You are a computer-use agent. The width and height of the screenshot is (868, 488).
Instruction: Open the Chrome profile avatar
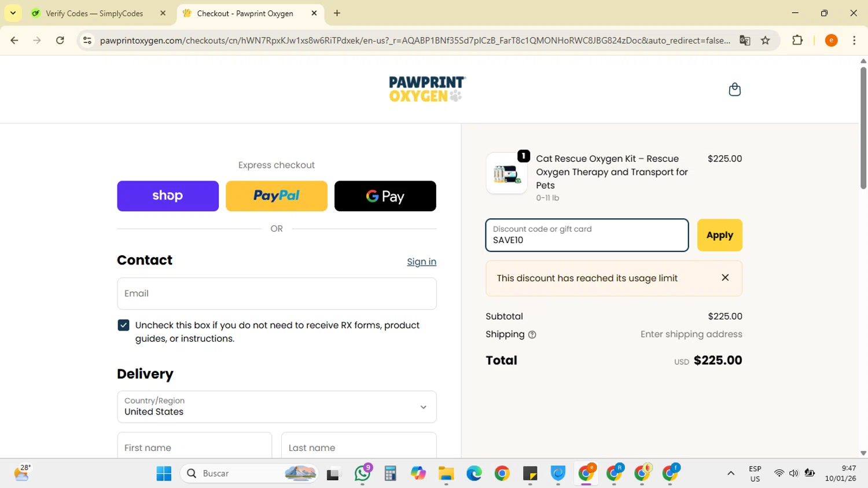coord(831,41)
